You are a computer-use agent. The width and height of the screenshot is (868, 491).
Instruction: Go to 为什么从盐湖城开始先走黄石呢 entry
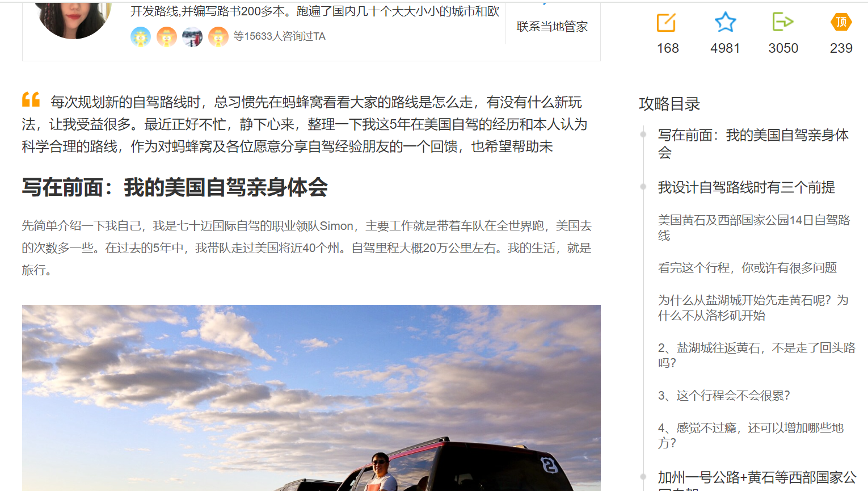[x=753, y=308]
